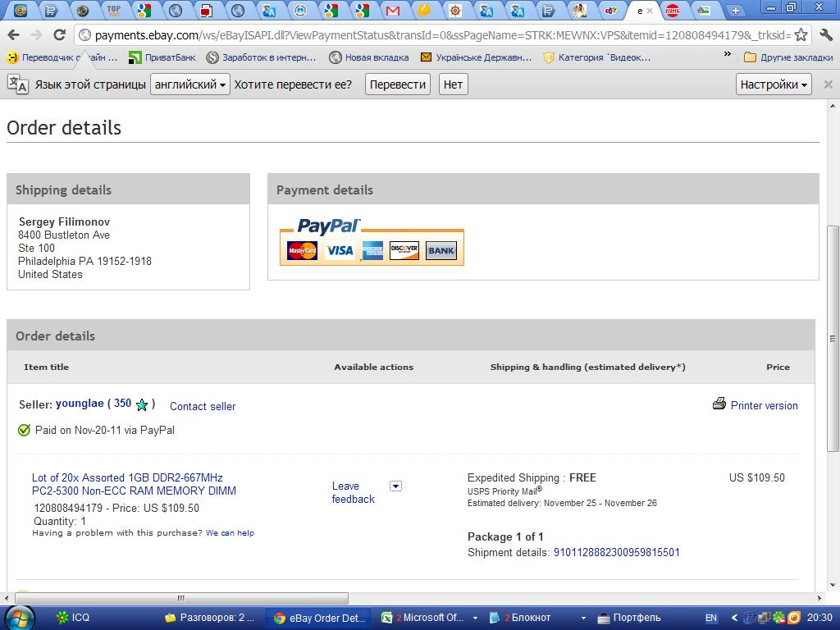Click the MasterCard card icon

[x=302, y=250]
